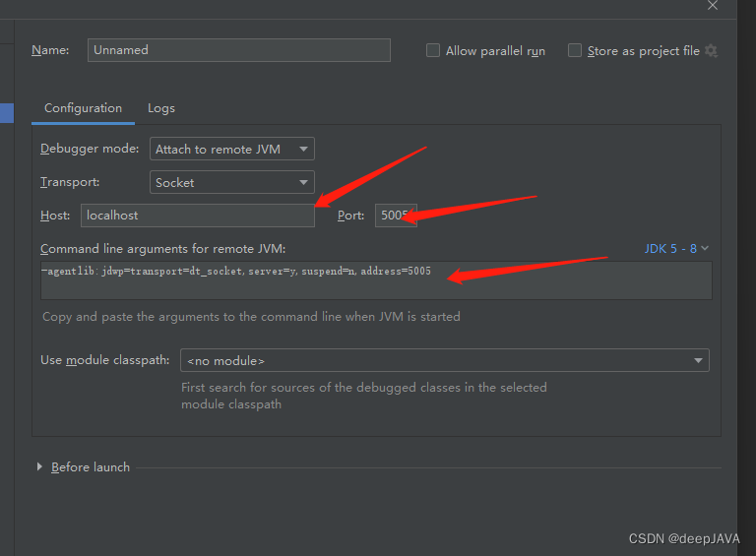Viewport: 756px width, 556px height.
Task: Click the Use module classpath label
Action: click(x=105, y=360)
